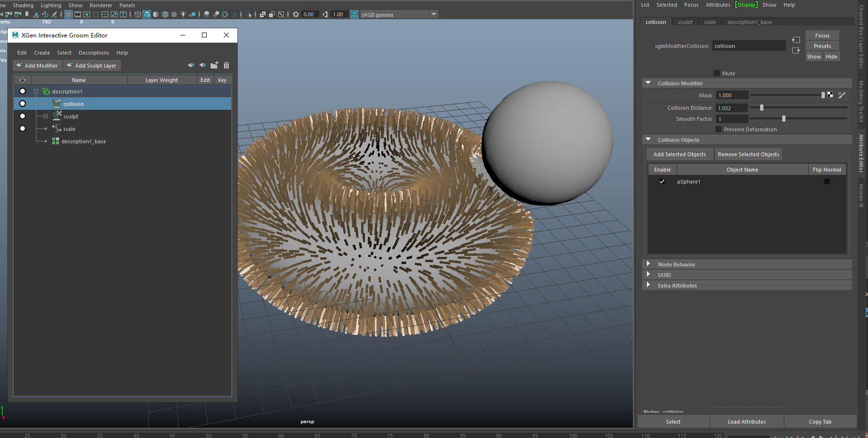
Task: Check the Preserve Deformation option
Action: [718, 129]
